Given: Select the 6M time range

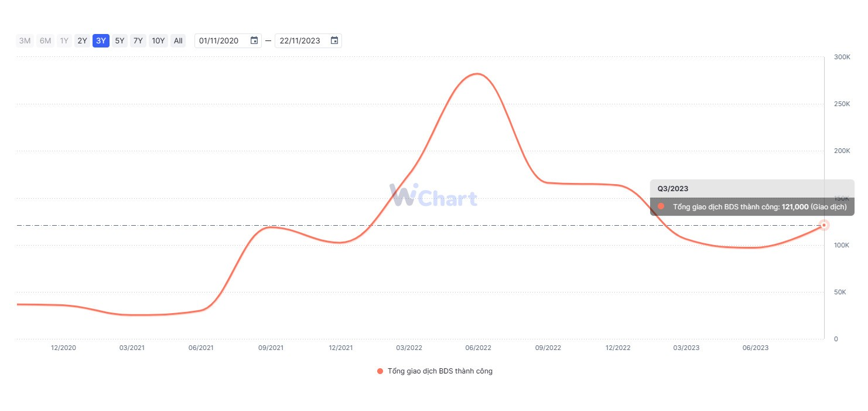Looking at the screenshot, I should [45, 40].
